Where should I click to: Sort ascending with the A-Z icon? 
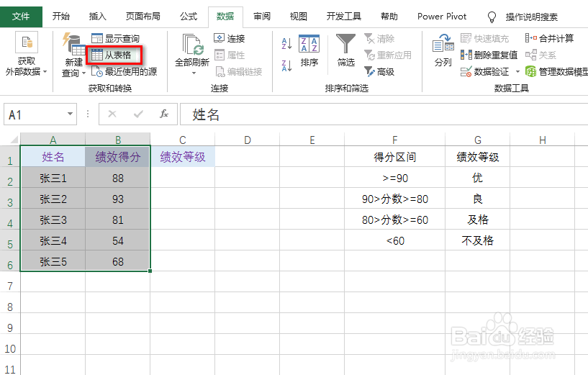(286, 43)
